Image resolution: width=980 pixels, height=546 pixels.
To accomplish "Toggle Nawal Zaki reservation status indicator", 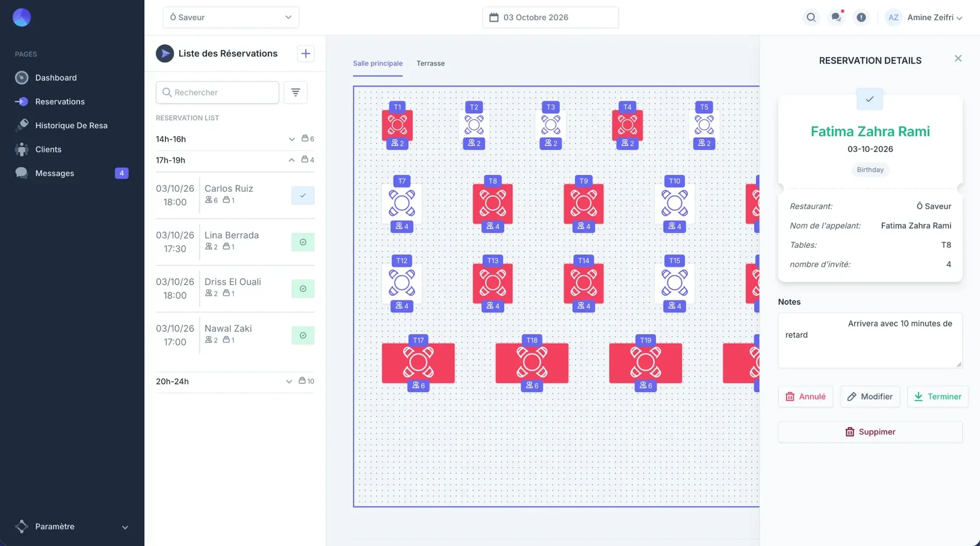I will 303,335.
